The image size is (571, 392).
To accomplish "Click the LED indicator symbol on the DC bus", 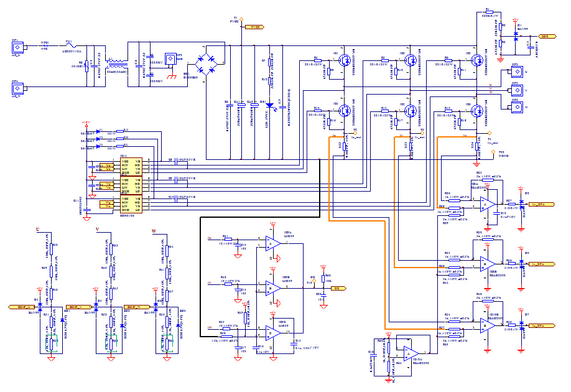I will click(x=268, y=103).
